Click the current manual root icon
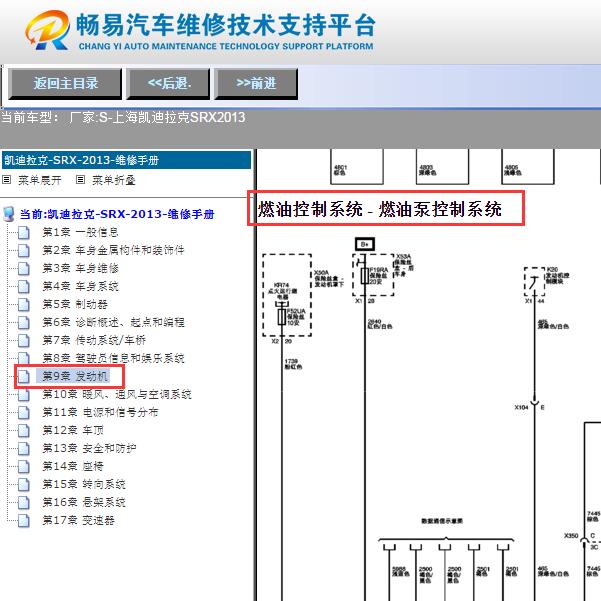The width and height of the screenshot is (601, 601). click(8, 214)
